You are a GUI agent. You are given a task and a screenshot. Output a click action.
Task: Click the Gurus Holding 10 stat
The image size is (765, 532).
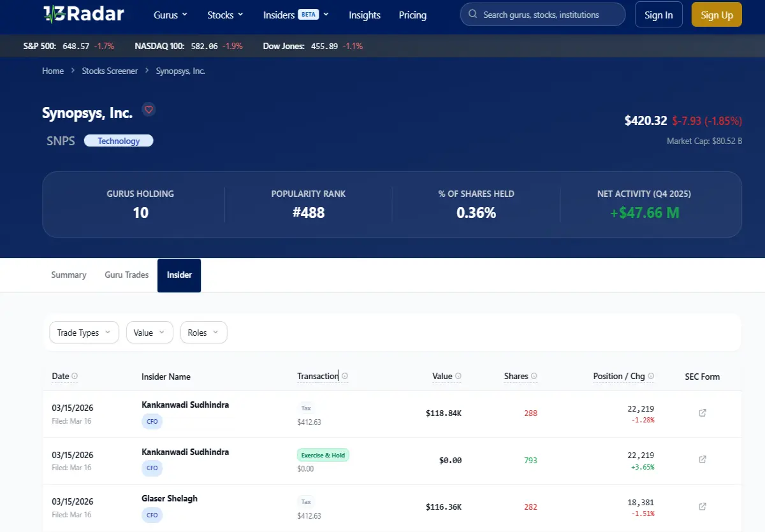tap(140, 205)
